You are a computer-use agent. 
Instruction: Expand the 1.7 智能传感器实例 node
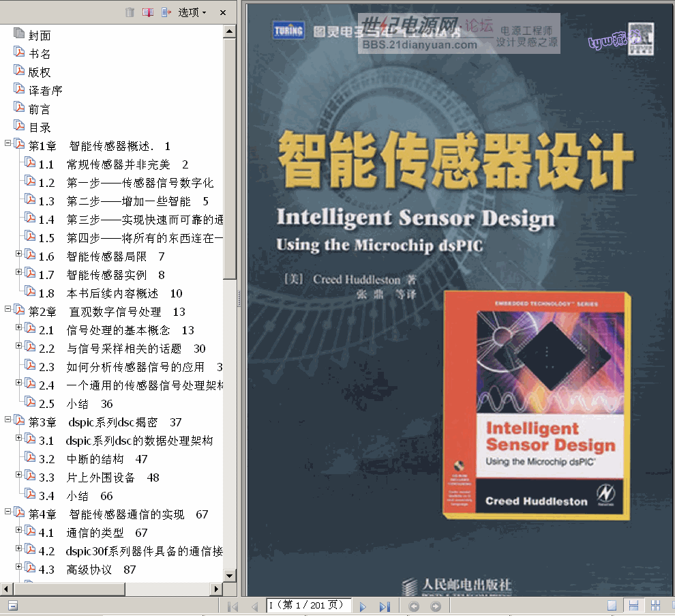tap(18, 272)
